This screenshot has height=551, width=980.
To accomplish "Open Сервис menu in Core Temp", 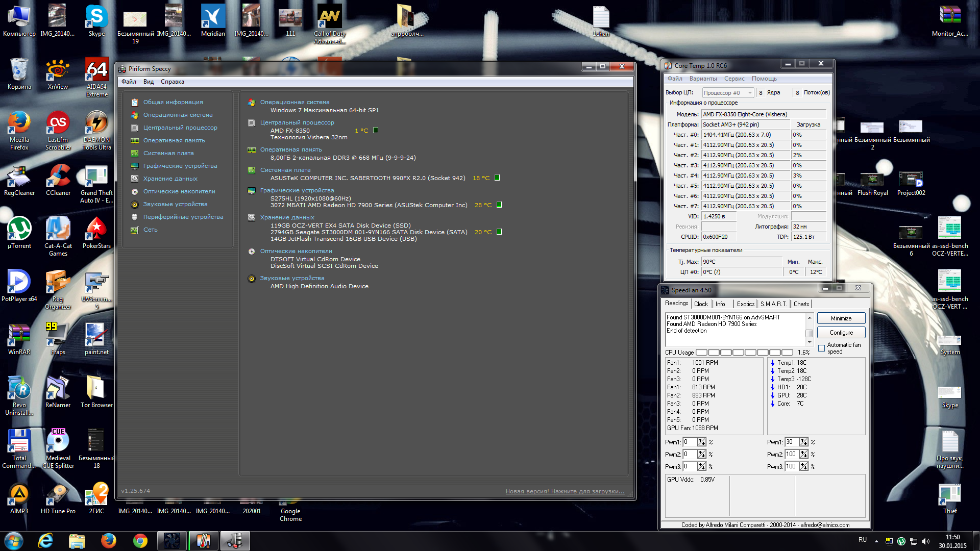I will [734, 79].
